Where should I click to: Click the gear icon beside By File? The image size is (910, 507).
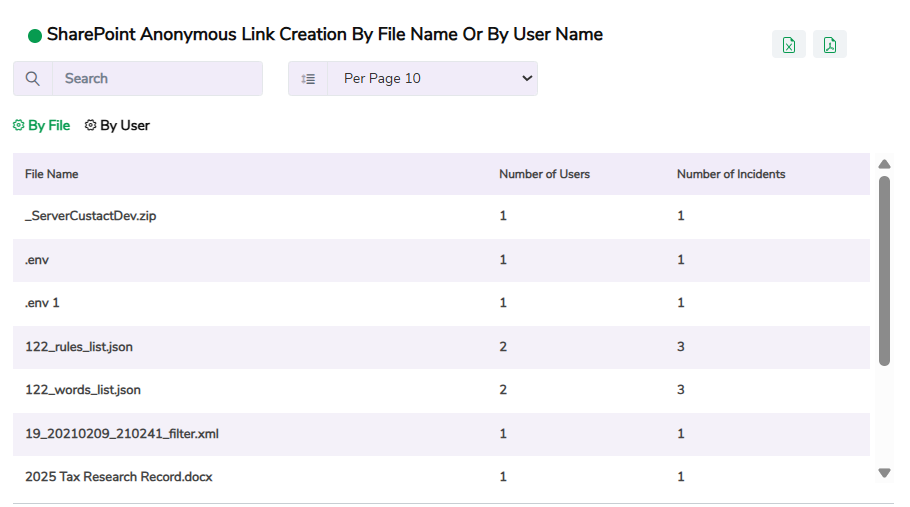click(18, 126)
